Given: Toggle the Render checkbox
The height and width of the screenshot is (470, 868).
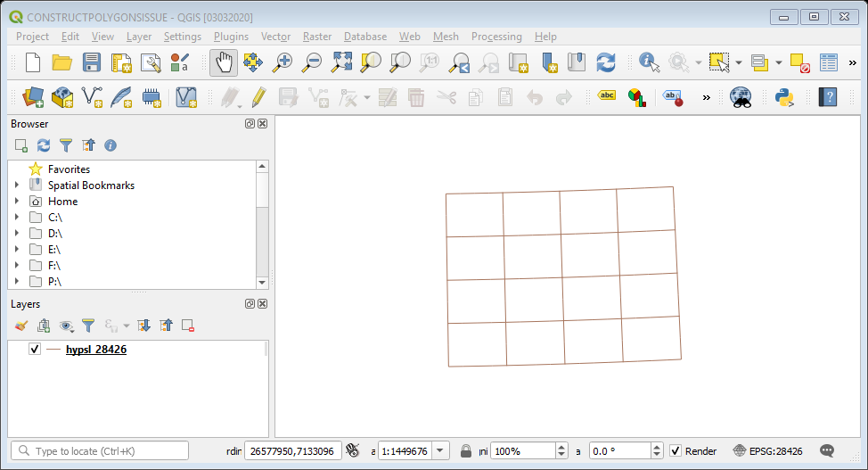Looking at the screenshot, I should [676, 450].
